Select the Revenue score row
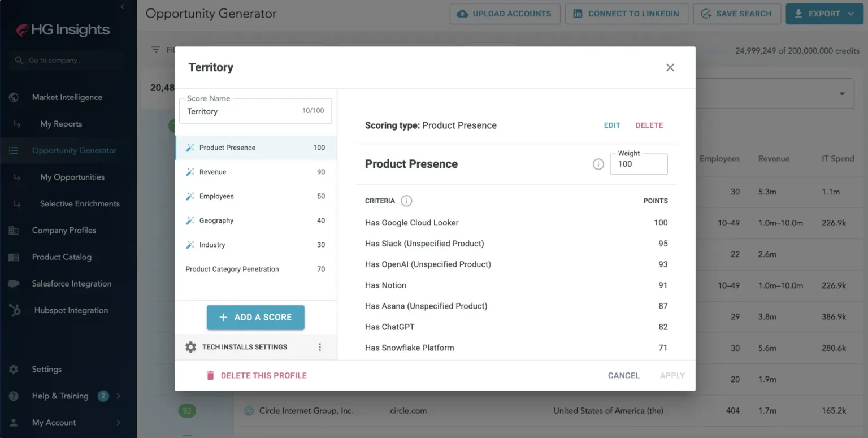Viewport: 868px width, 438px height. [x=256, y=172]
